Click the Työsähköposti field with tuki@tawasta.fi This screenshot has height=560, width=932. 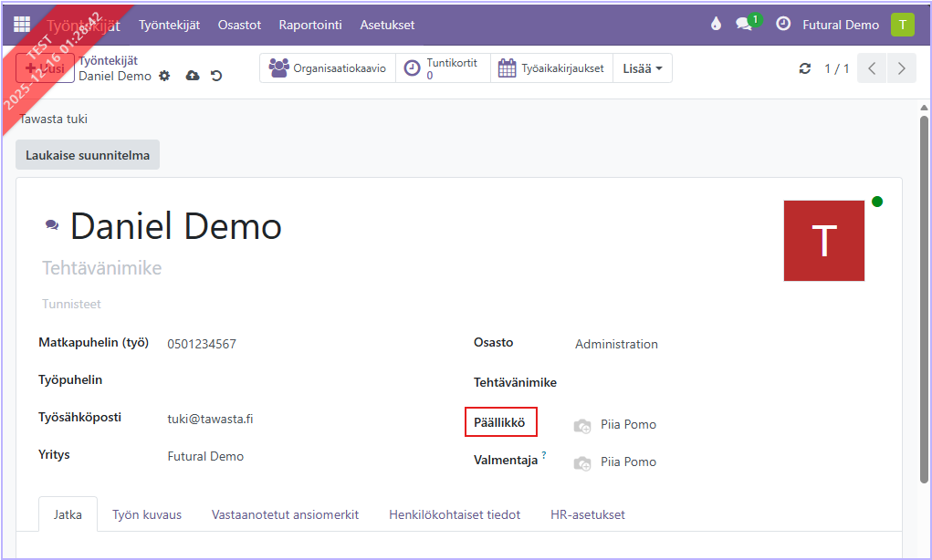(x=211, y=419)
